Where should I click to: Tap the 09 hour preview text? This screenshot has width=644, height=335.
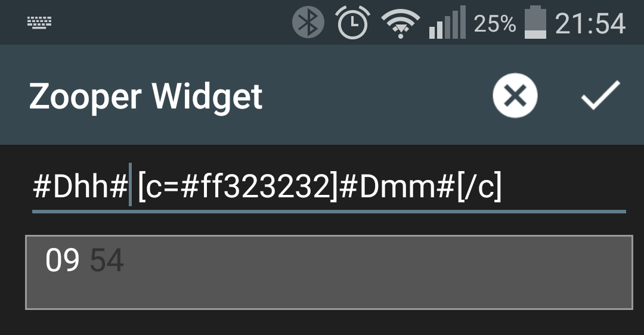(63, 260)
